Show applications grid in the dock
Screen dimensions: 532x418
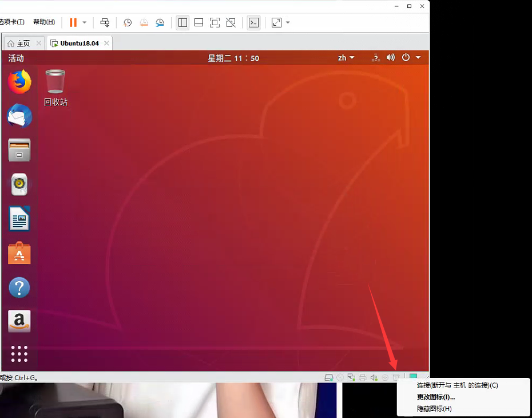[19, 354]
